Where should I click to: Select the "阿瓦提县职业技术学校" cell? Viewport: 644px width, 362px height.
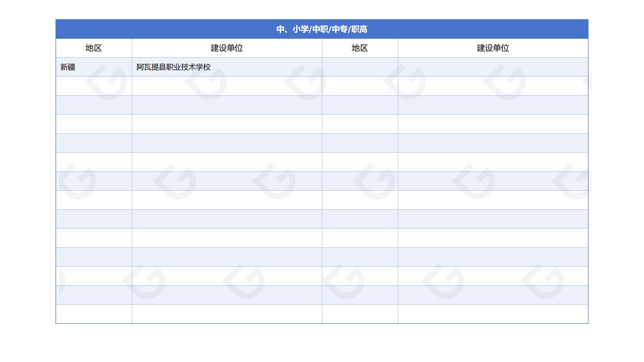173,67
